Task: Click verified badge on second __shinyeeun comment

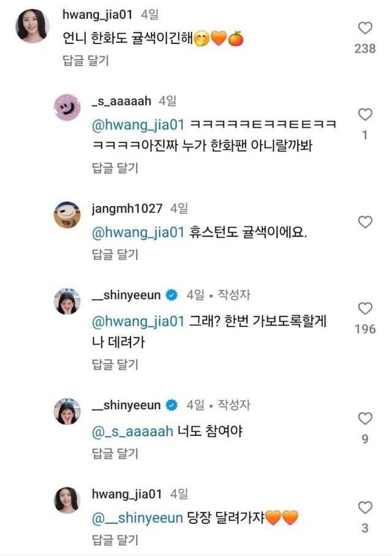Action: (172, 406)
